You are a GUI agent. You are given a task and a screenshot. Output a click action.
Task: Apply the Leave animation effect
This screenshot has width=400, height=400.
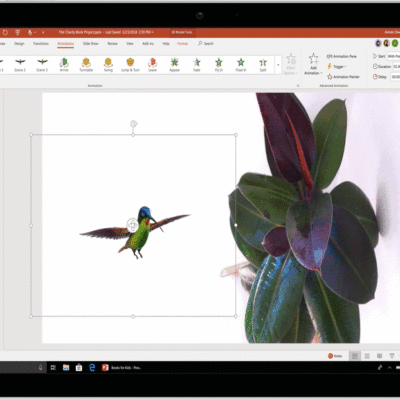[x=152, y=65]
